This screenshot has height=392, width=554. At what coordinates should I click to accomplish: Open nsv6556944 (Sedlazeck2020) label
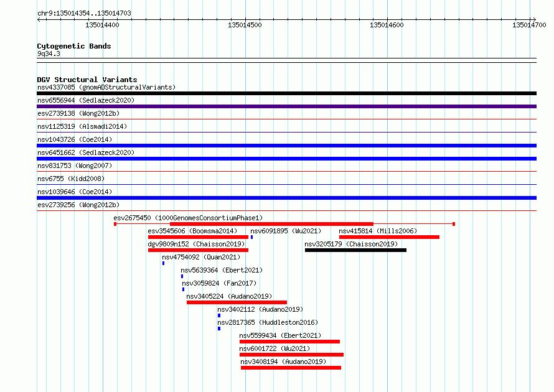(86, 100)
